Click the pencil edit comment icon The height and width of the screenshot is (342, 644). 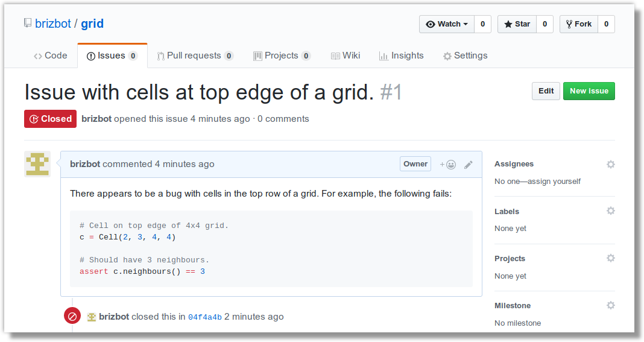(x=469, y=164)
